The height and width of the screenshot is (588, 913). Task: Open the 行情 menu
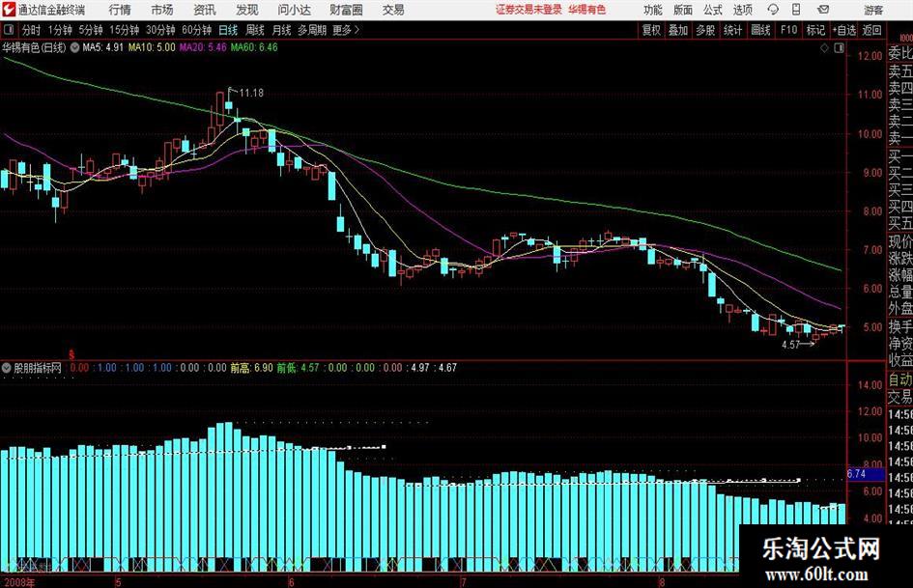pos(120,10)
